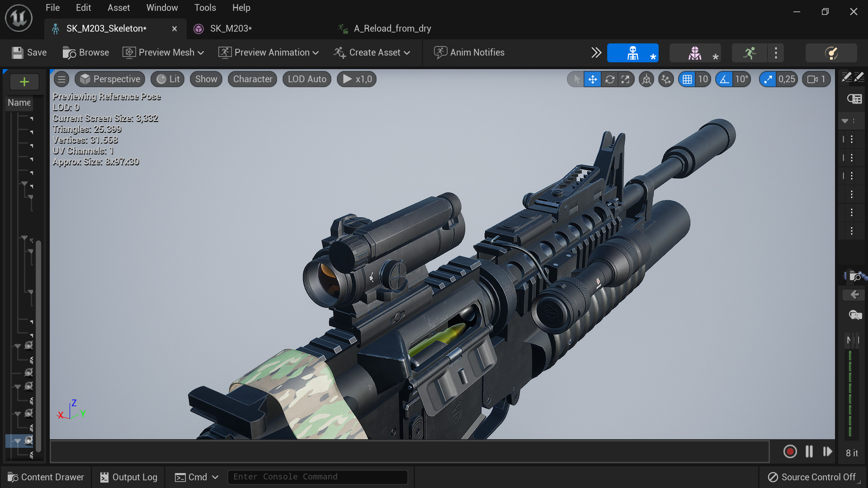The height and width of the screenshot is (488, 868).
Task: Open Anim Notifies panel
Action: click(469, 52)
